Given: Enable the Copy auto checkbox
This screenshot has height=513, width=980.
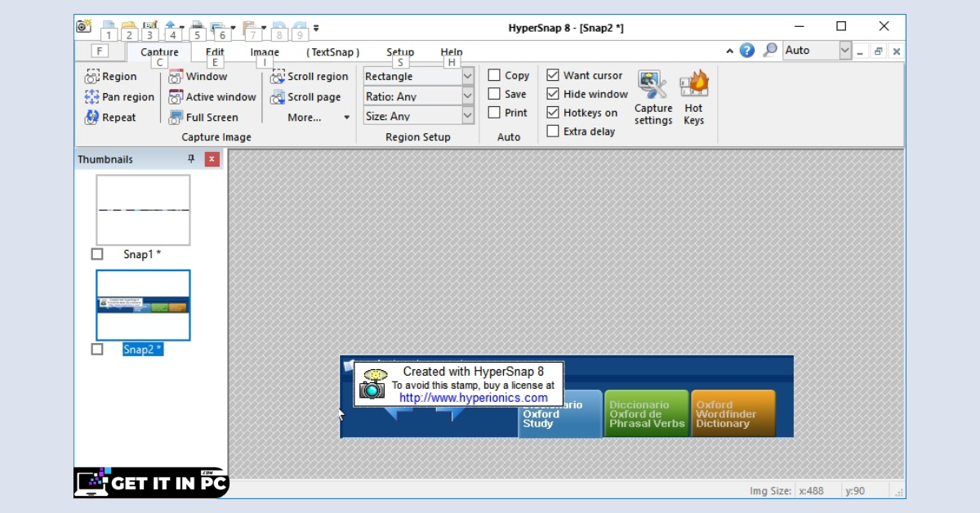Looking at the screenshot, I should click(494, 75).
